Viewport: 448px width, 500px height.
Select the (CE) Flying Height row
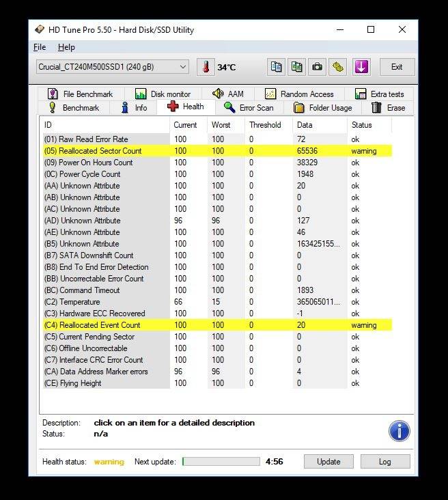217,383
